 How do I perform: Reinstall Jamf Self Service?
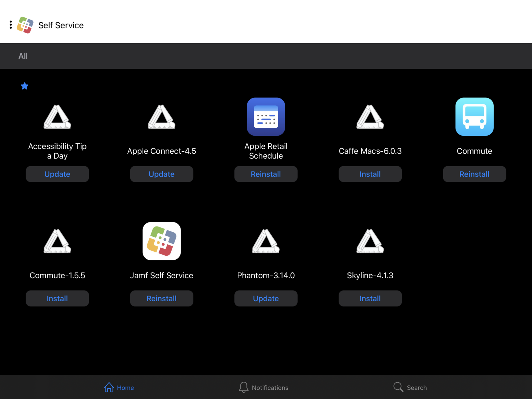coord(162,298)
